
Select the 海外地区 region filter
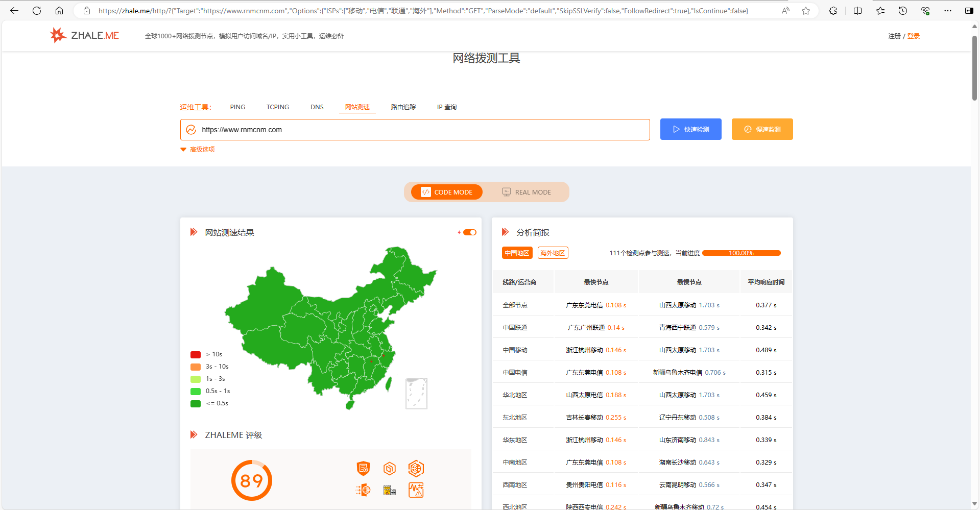tap(553, 253)
